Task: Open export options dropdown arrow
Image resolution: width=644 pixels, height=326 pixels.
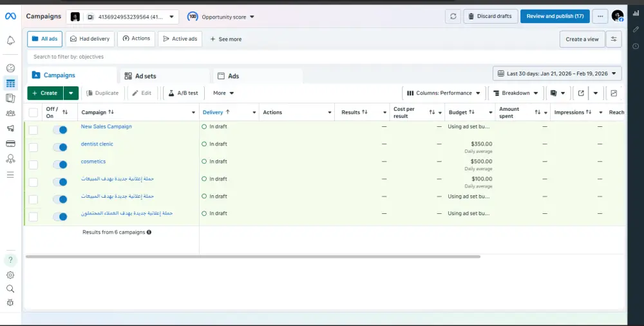Action: [596, 93]
